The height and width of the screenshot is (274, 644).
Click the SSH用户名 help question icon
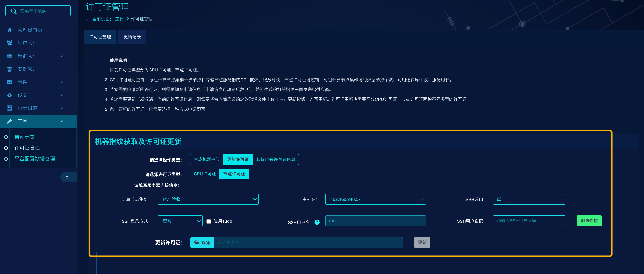pyautogui.click(x=317, y=222)
